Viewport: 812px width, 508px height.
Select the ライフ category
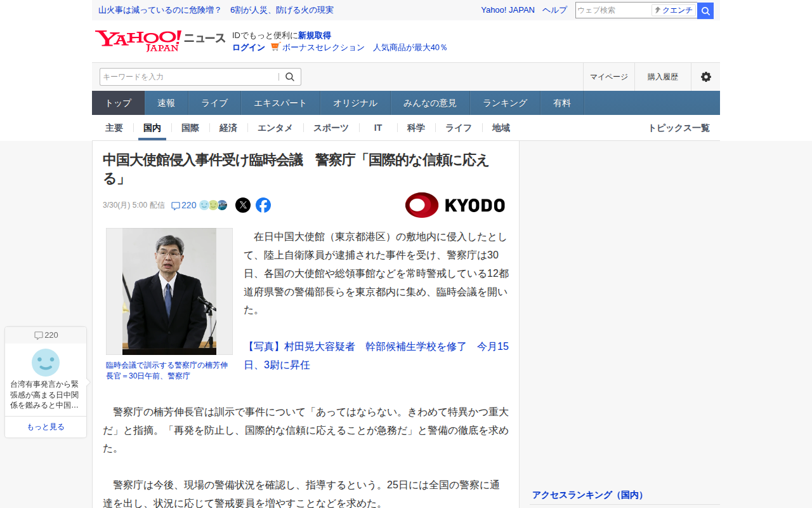coord(459,128)
